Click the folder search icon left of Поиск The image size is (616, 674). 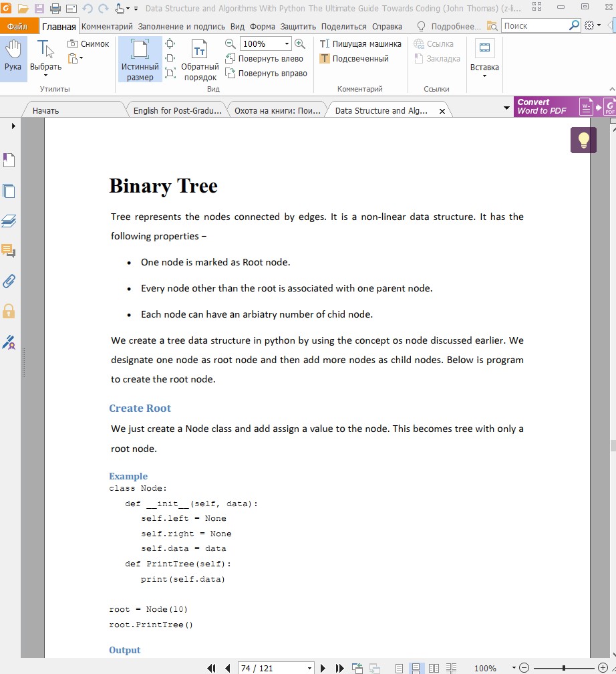tap(492, 26)
